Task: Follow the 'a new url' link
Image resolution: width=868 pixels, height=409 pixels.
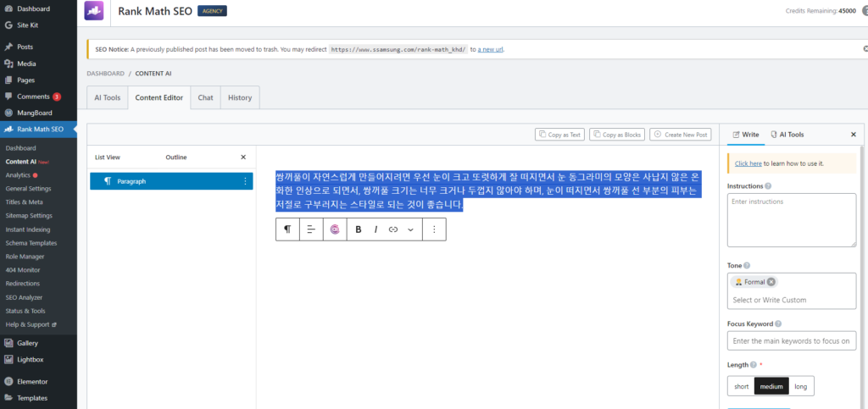Action: pos(491,49)
